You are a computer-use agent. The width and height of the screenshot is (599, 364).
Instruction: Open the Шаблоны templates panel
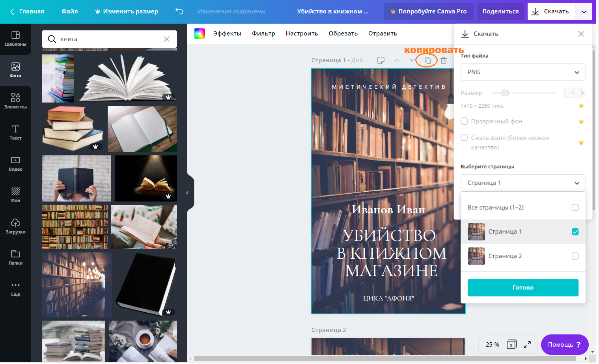click(15, 39)
